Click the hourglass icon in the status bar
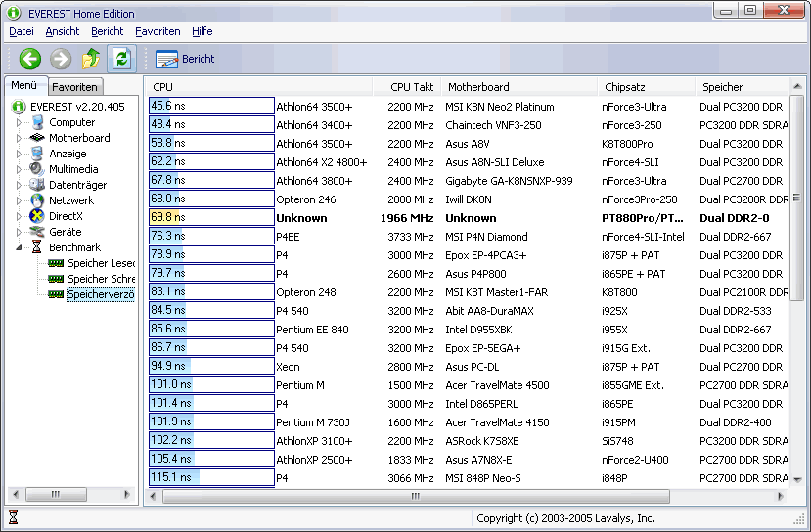Viewport: 811px width, 532px height. point(14,517)
